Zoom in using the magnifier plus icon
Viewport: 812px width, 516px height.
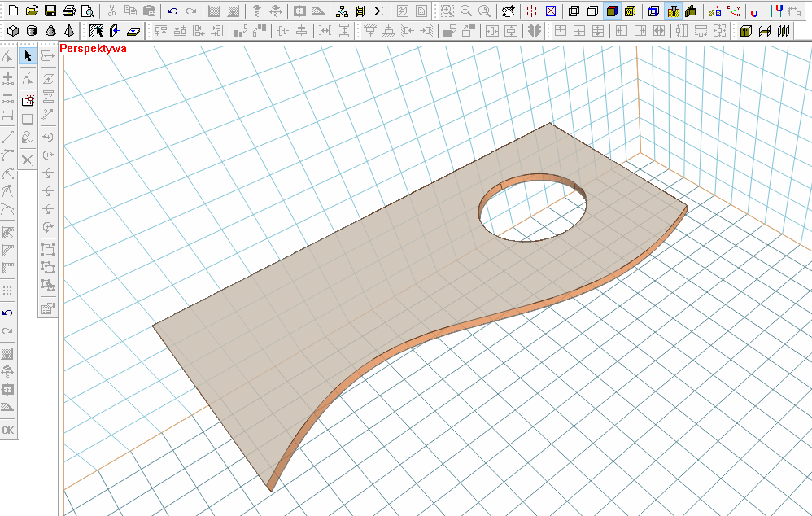[447, 11]
